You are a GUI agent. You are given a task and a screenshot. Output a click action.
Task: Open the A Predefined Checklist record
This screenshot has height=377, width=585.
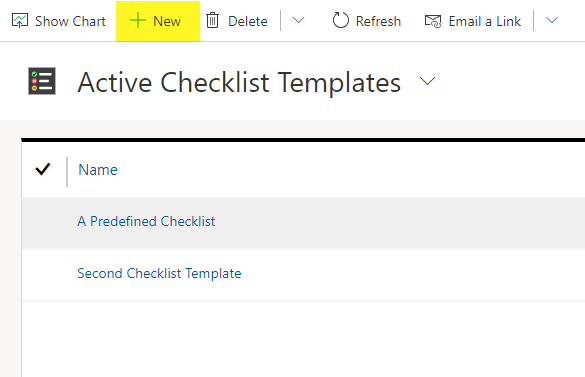click(146, 221)
